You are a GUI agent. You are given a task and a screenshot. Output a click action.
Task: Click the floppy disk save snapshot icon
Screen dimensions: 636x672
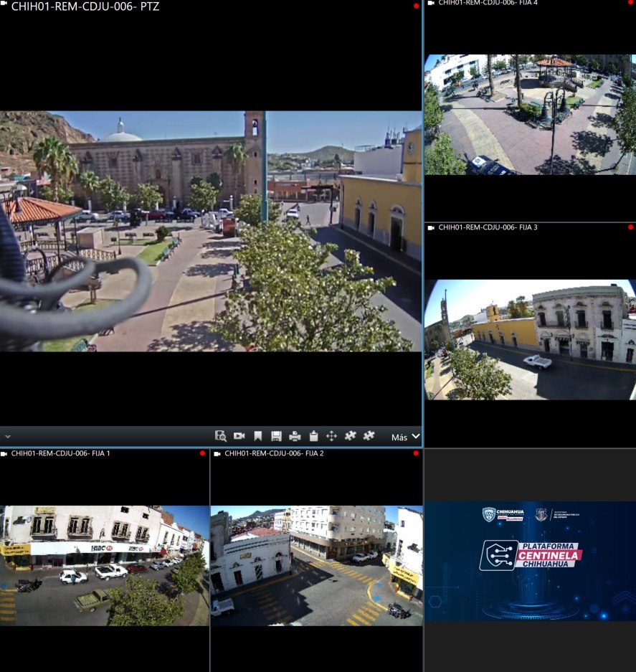[276, 436]
